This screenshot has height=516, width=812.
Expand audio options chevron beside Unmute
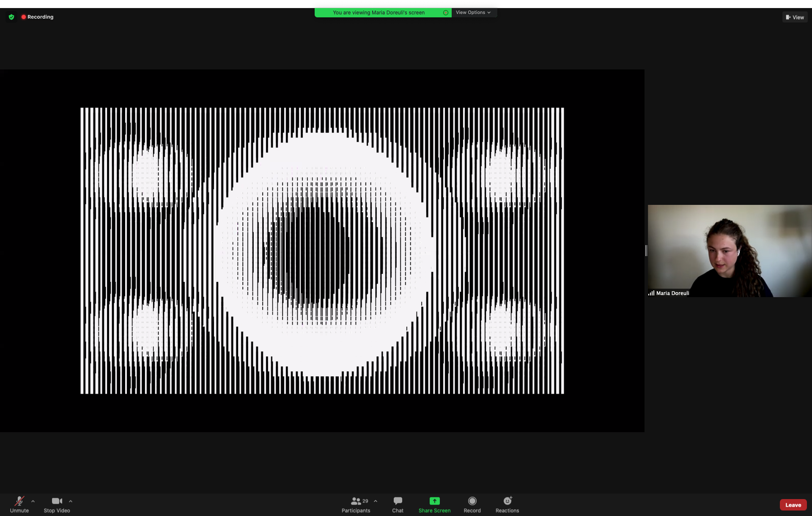[x=33, y=501]
